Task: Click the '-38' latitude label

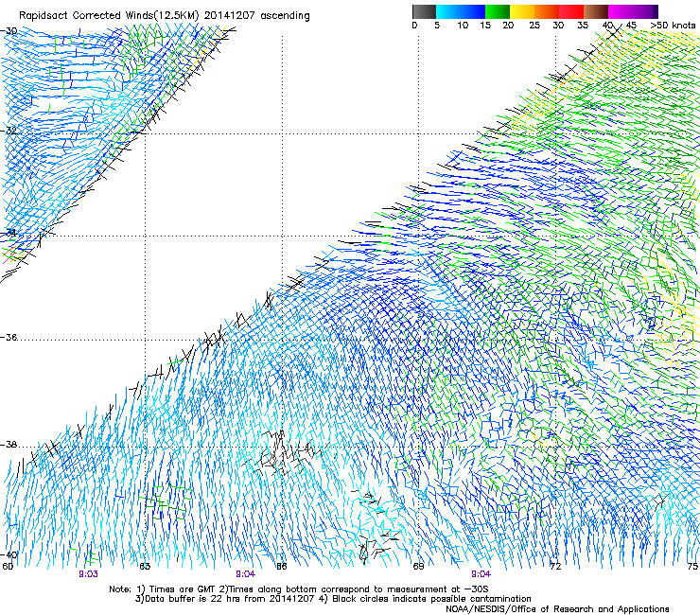Action: coord(9,445)
